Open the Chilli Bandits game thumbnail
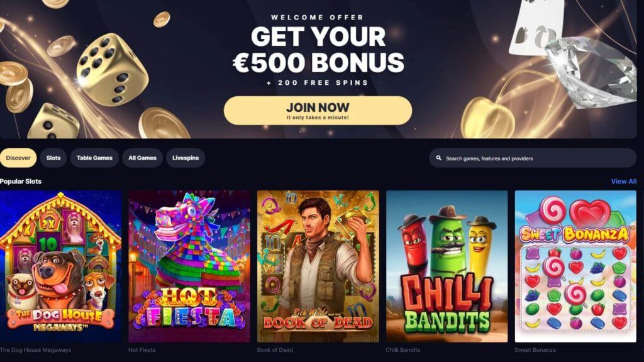 coord(447,266)
